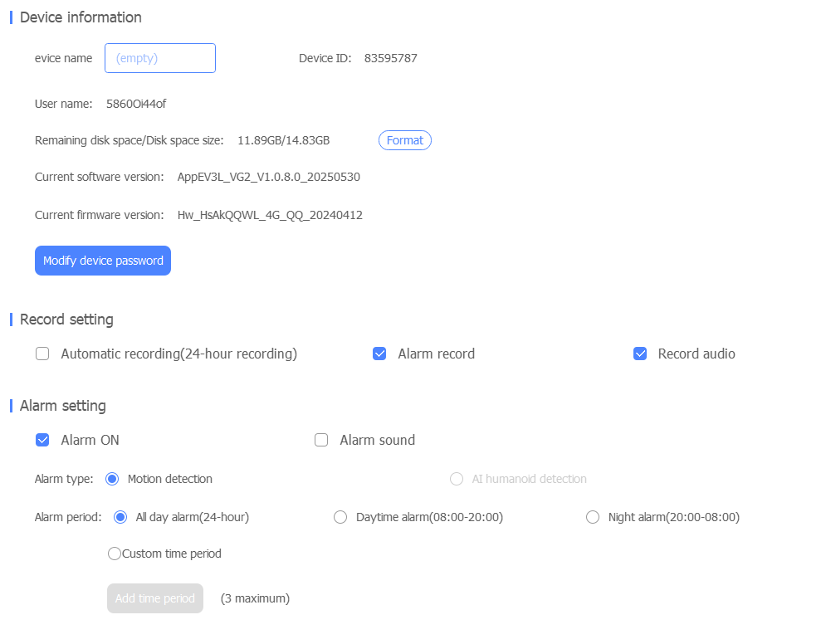Viewport: 826px width, 644px height.
Task: Click the Format disk button
Action: tap(404, 140)
